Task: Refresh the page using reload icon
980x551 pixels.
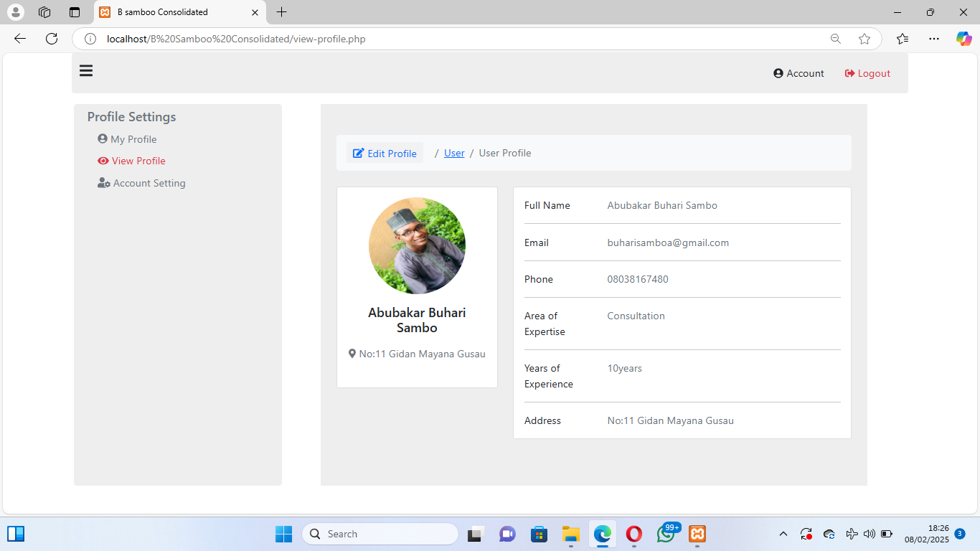Action: click(x=52, y=39)
